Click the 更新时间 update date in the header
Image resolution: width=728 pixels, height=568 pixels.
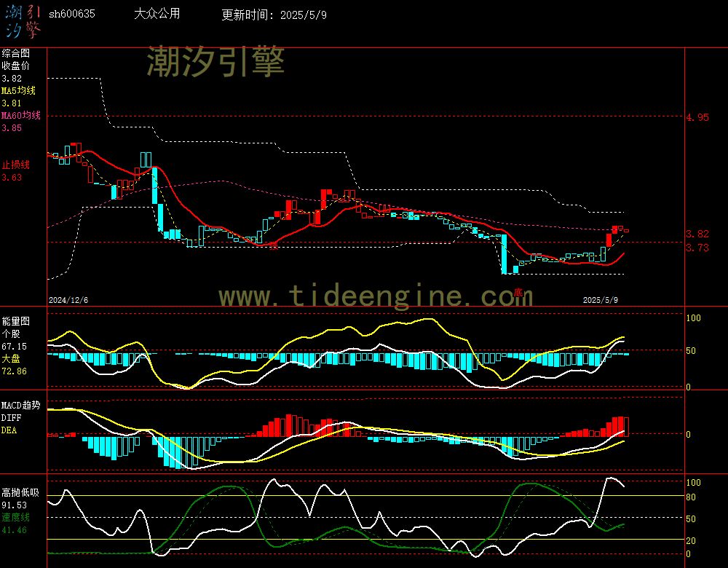[274, 15]
